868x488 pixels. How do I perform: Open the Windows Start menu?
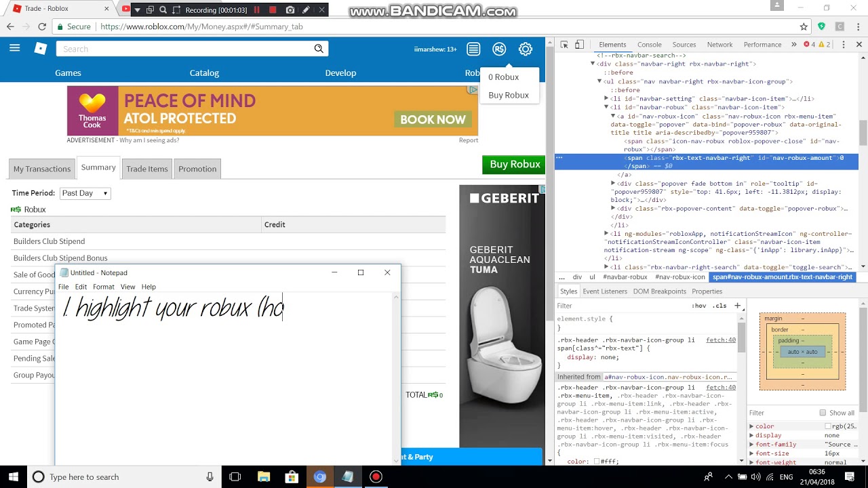click(14, 476)
